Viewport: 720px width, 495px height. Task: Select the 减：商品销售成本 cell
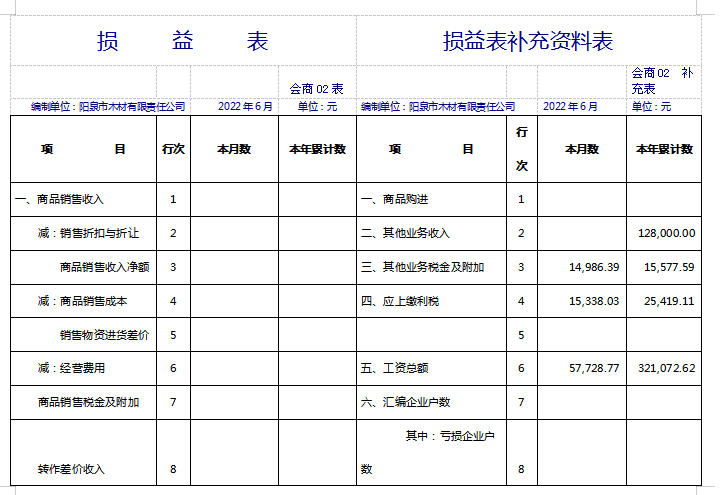point(82,301)
